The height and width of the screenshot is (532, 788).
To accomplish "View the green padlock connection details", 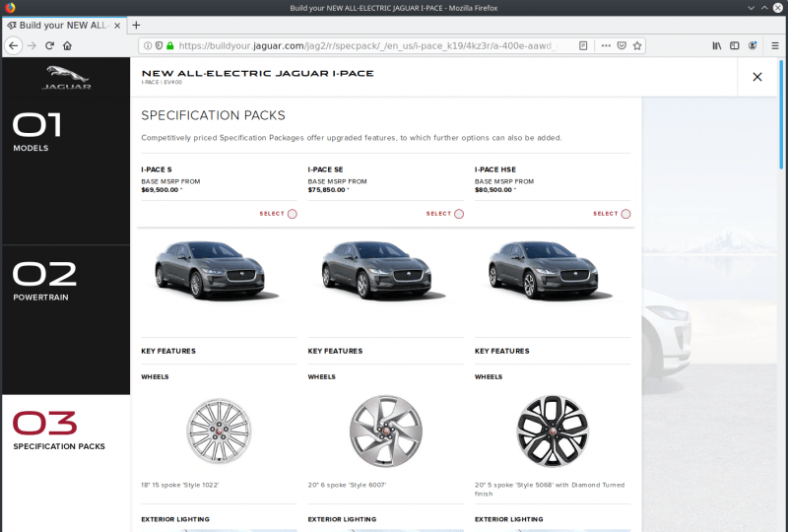I will click(169, 45).
